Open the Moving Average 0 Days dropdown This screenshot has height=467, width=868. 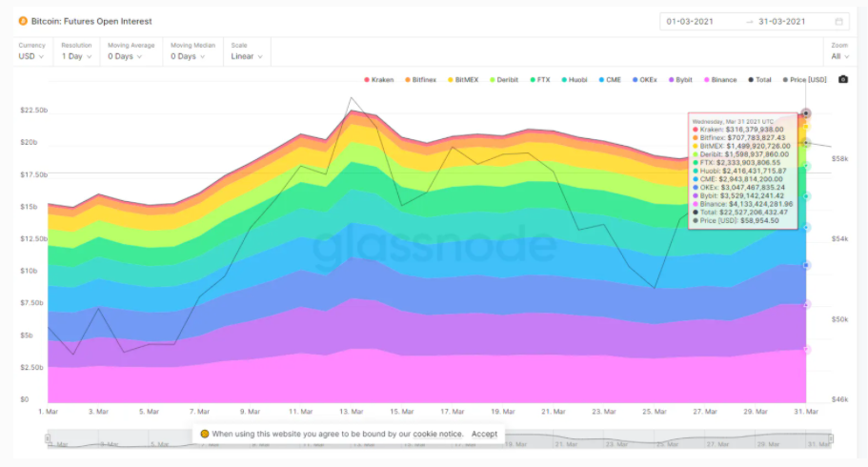pos(125,56)
